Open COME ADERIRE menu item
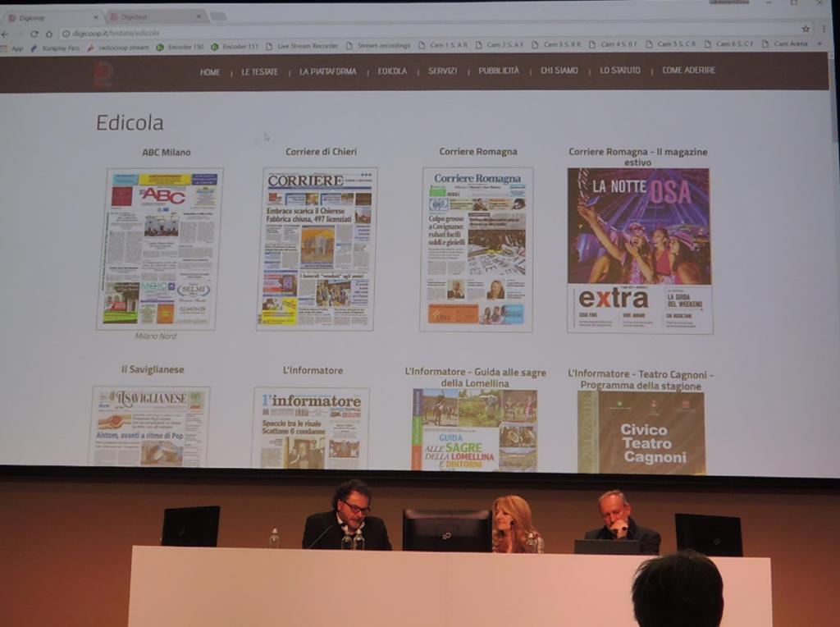Viewport: 840px width, 627px height. 689,71
